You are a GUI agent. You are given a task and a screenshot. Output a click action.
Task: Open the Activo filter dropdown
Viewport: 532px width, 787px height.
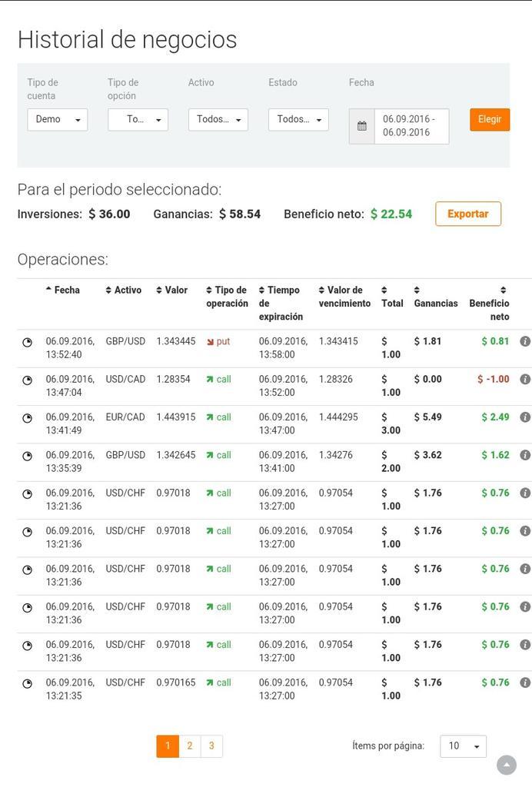pos(218,119)
